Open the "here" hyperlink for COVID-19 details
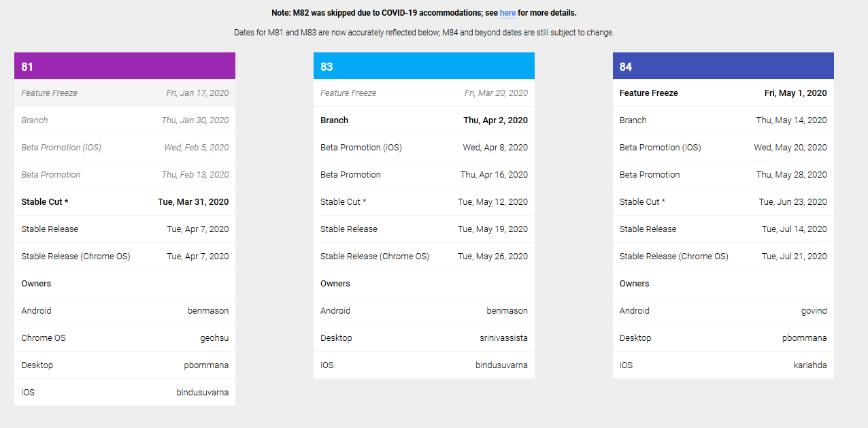Screen dimensions: 868x428 (507, 12)
